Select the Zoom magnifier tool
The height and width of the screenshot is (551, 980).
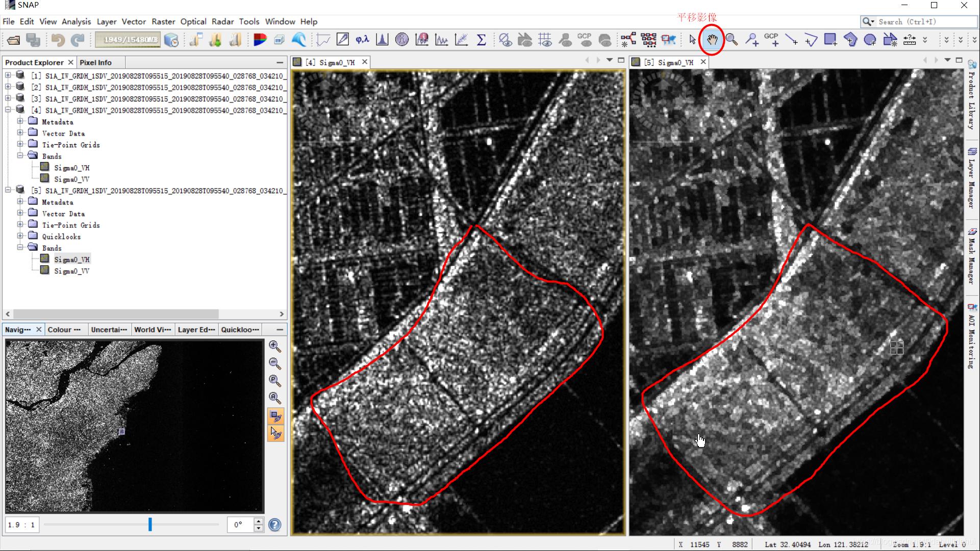click(x=732, y=40)
